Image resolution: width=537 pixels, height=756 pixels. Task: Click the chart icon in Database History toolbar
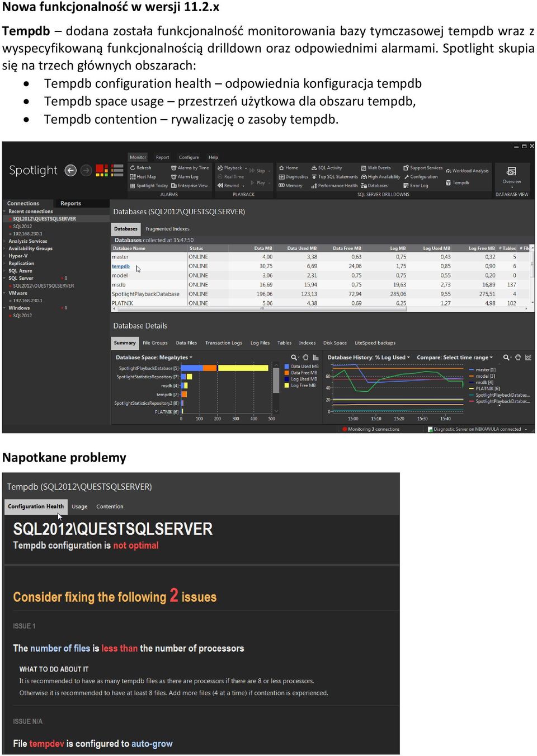click(x=528, y=357)
